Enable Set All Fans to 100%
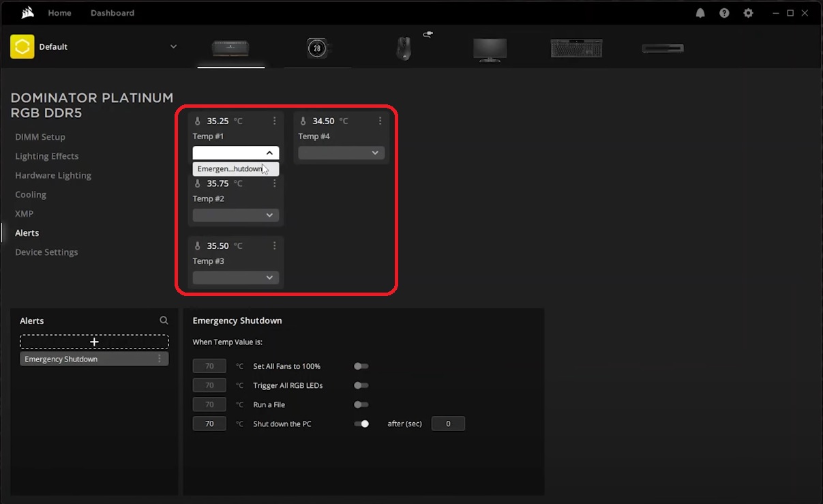823x504 pixels. coord(361,366)
